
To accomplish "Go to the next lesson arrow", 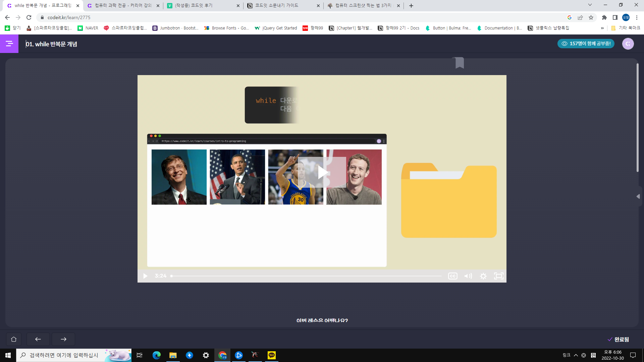I will pyautogui.click(x=63, y=339).
